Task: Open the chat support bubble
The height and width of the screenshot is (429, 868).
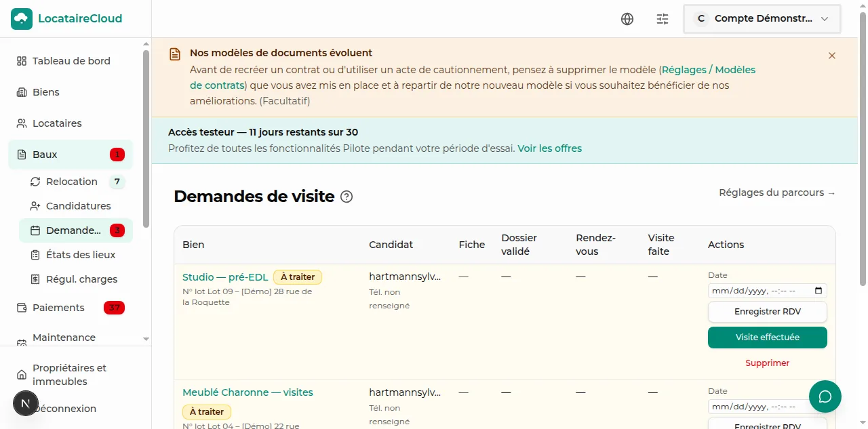Action: click(x=825, y=396)
